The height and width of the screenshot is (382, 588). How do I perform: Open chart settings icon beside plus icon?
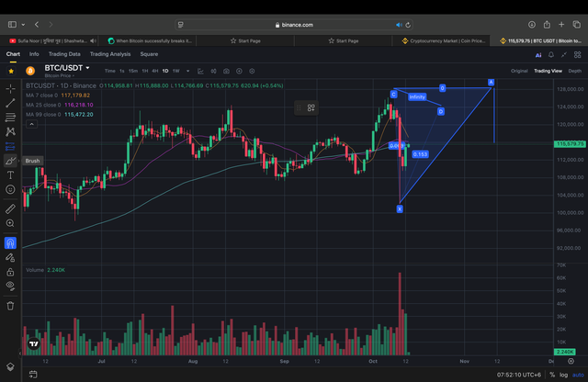[x=252, y=71]
